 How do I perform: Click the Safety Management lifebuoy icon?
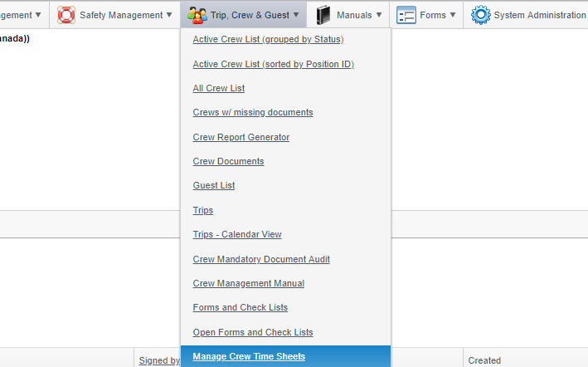coord(66,15)
